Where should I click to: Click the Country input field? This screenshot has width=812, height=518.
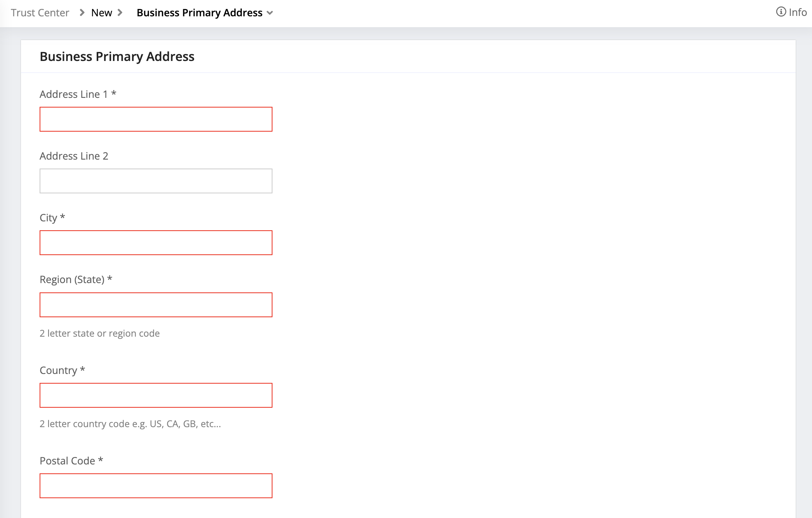click(156, 395)
